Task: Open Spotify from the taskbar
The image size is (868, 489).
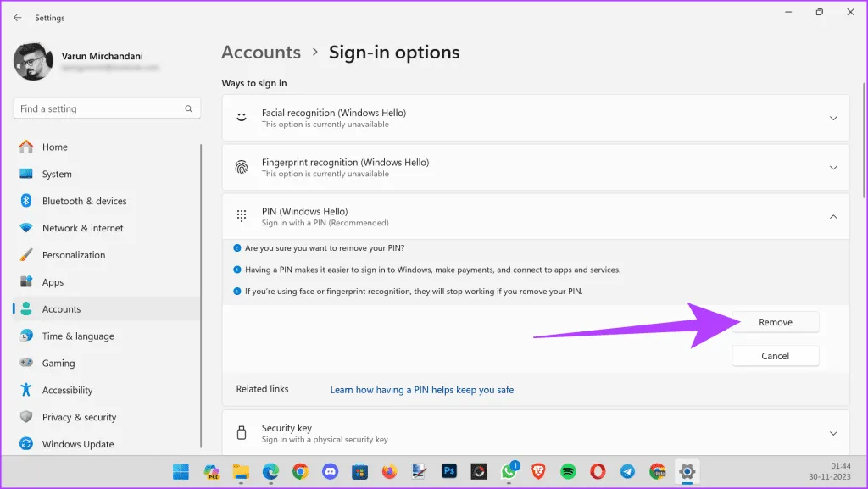Action: 568,471
